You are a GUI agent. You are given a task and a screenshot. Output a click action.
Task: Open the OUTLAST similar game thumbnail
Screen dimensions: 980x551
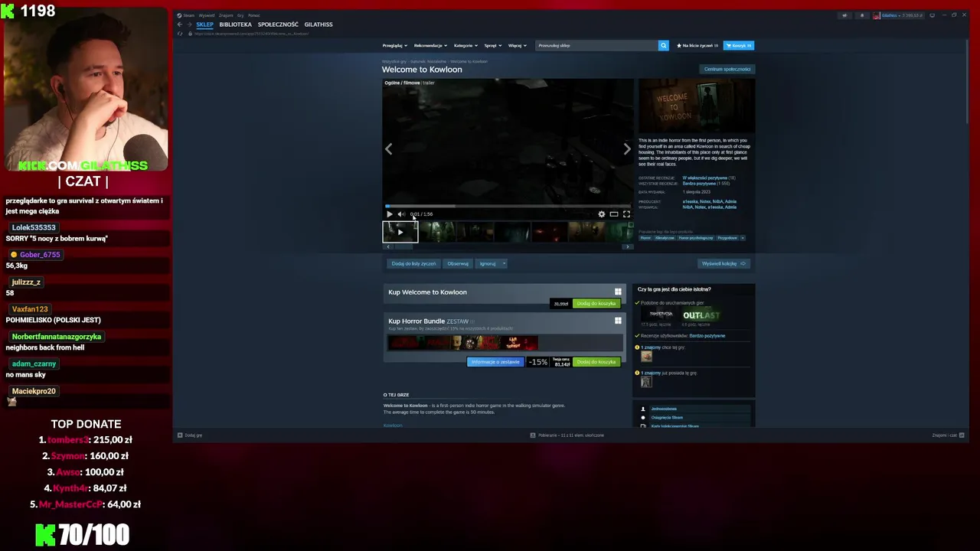coord(701,315)
